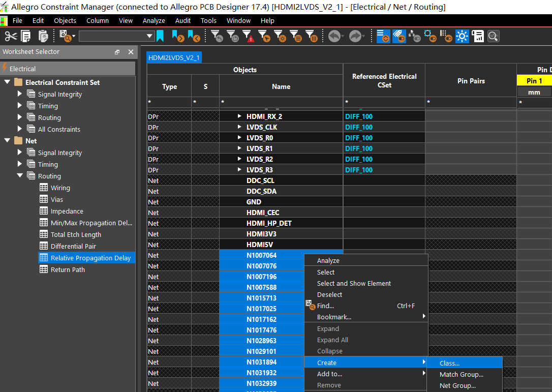The height and width of the screenshot is (392, 552).
Task: Toggle the cyan bookmark icon
Action: click(160, 36)
